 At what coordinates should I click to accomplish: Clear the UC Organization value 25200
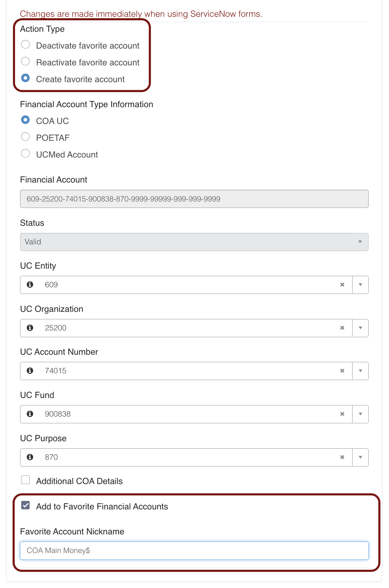pos(342,328)
